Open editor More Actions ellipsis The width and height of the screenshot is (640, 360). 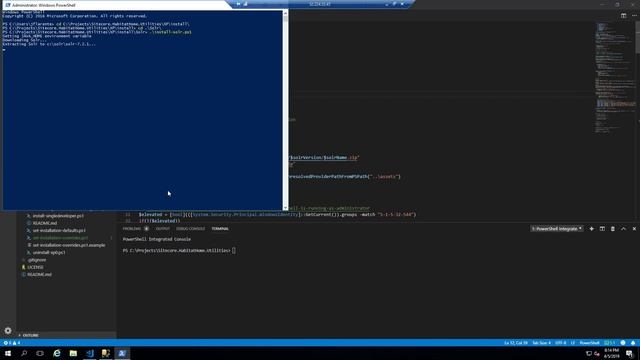pos(634,16)
